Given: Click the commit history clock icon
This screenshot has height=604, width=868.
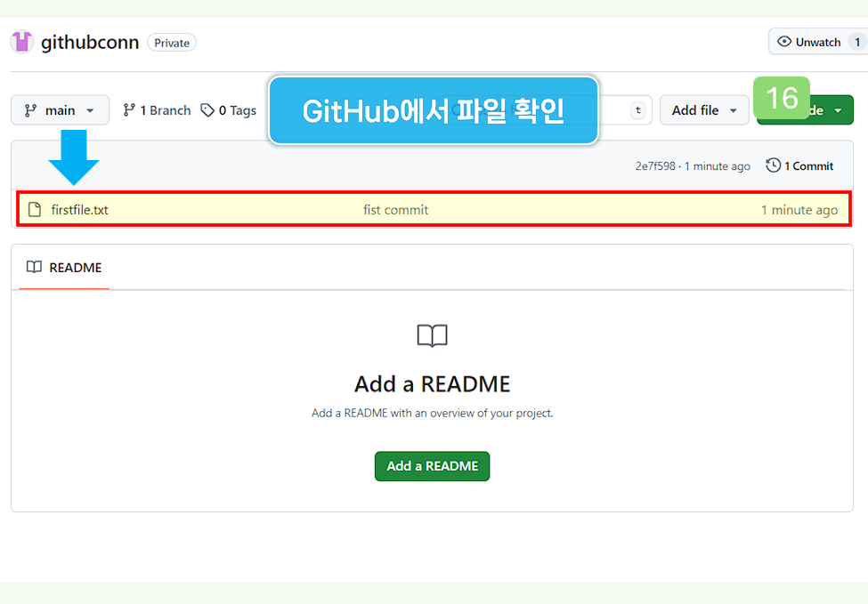Looking at the screenshot, I should [x=773, y=165].
